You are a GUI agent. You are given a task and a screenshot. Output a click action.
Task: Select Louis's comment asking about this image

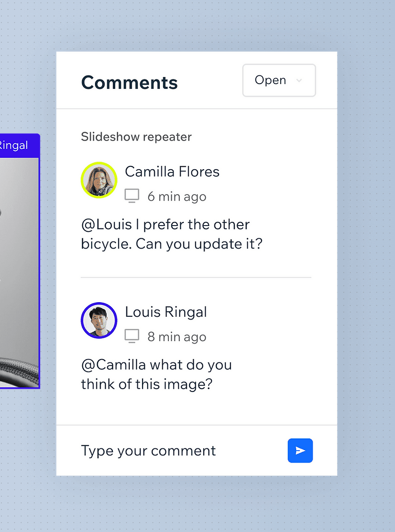pos(156,375)
